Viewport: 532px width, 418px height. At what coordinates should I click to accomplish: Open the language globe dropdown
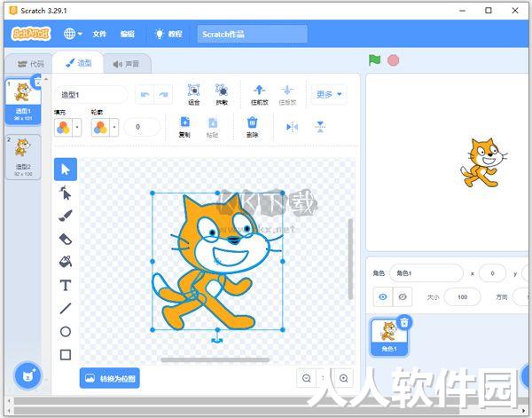[73, 34]
